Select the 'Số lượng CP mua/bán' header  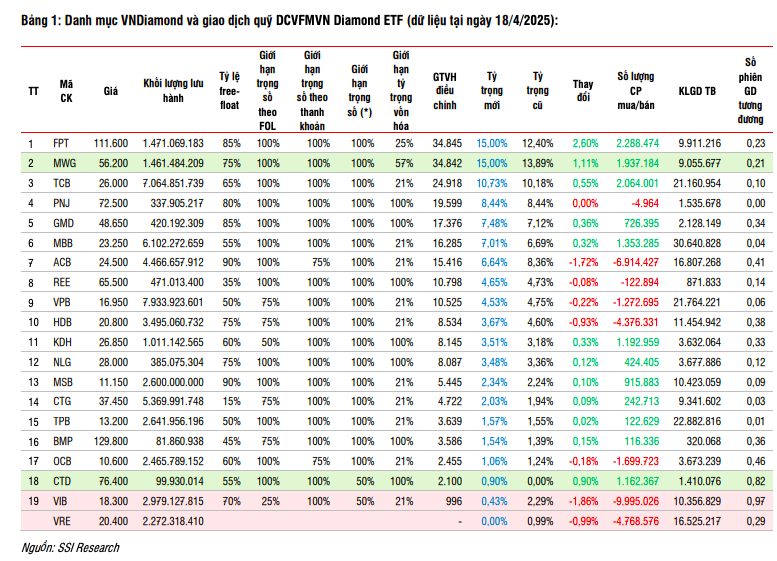click(x=635, y=90)
